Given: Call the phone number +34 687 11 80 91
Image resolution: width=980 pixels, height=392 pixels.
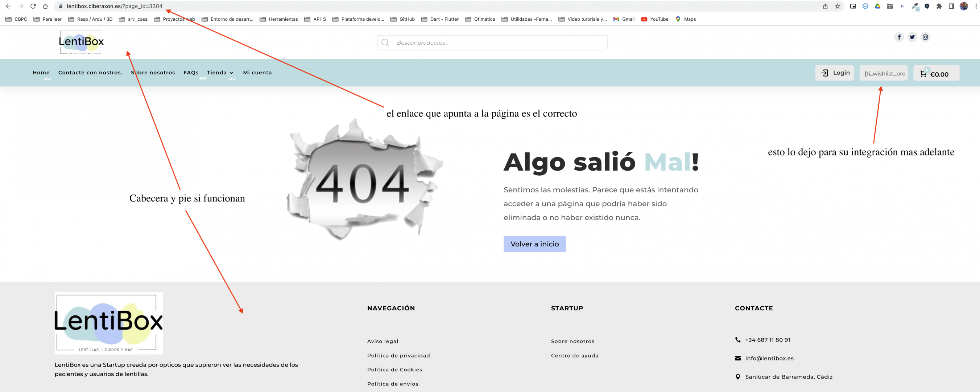Looking at the screenshot, I should [x=767, y=340].
